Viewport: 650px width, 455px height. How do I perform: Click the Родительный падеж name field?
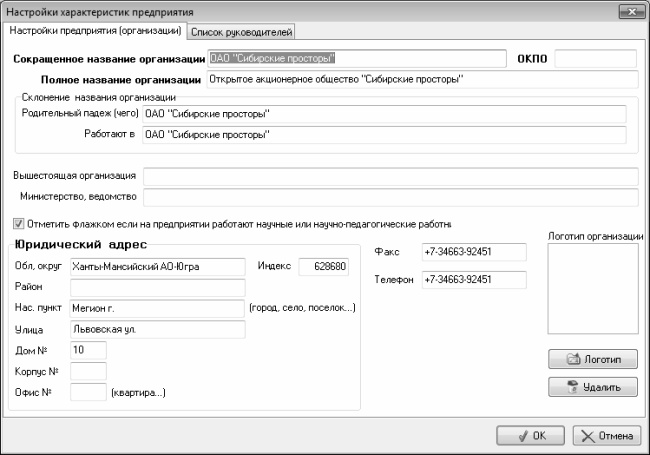(x=384, y=114)
